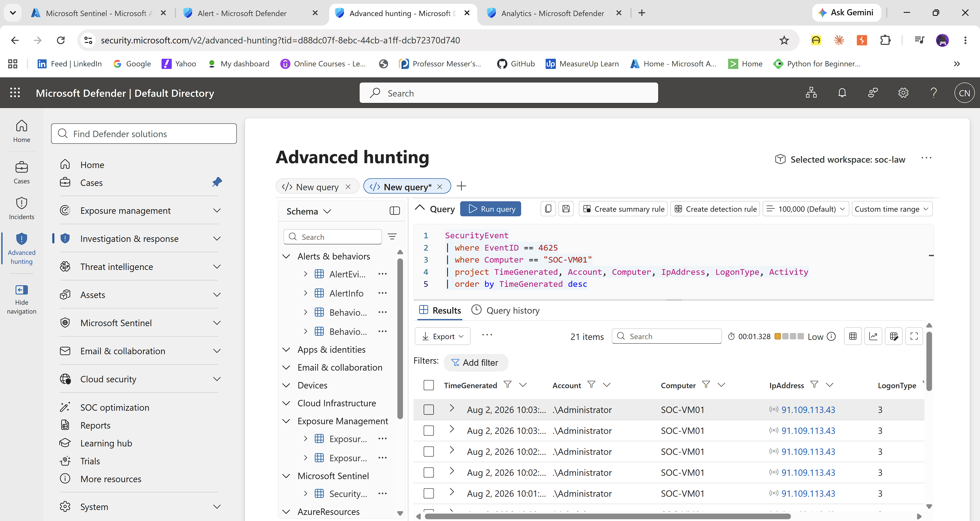This screenshot has width=980, height=521.
Task: Open the customize columns icon
Action: [x=894, y=336]
